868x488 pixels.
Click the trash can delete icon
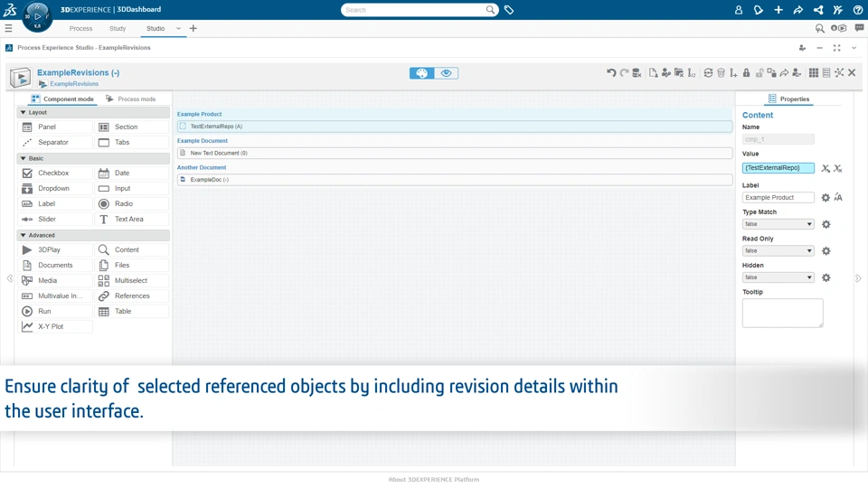point(721,72)
